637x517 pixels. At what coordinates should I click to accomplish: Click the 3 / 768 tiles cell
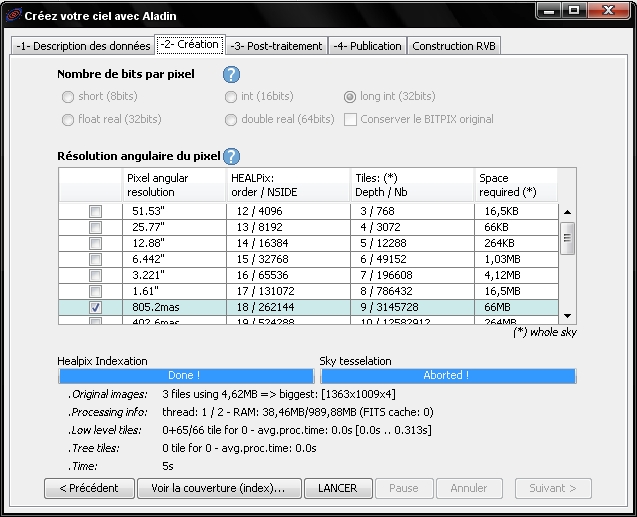tap(413, 211)
